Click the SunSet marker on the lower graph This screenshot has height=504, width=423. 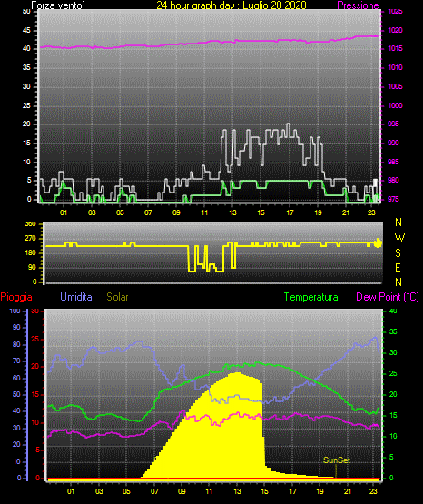pos(336,460)
